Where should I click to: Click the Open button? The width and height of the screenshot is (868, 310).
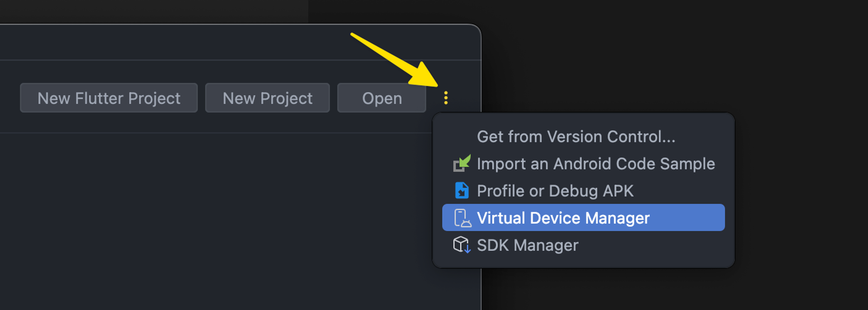382,98
